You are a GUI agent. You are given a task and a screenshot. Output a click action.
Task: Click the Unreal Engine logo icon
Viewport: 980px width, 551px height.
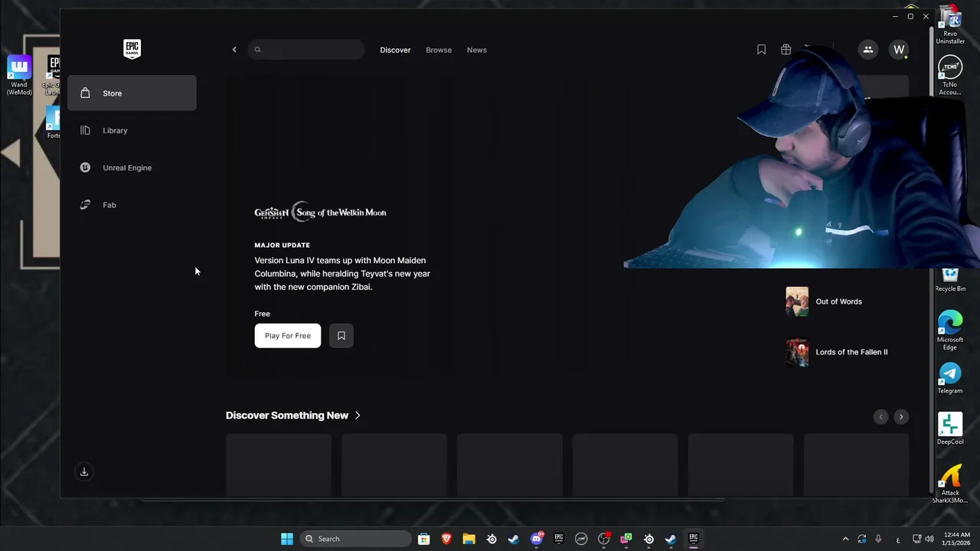[85, 168]
